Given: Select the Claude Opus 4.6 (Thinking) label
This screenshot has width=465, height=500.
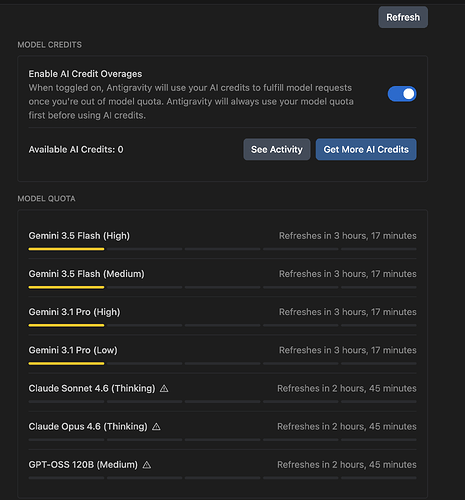Looking at the screenshot, I should coord(88,426).
